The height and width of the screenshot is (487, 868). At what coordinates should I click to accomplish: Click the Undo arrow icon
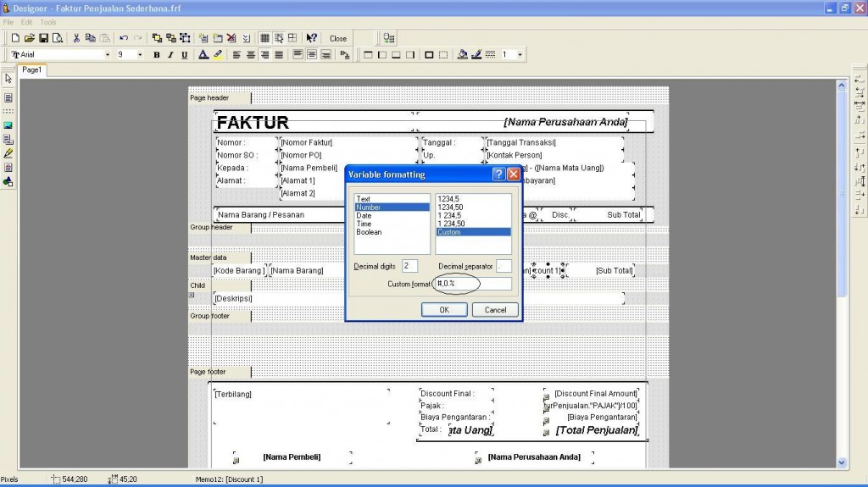pos(124,38)
